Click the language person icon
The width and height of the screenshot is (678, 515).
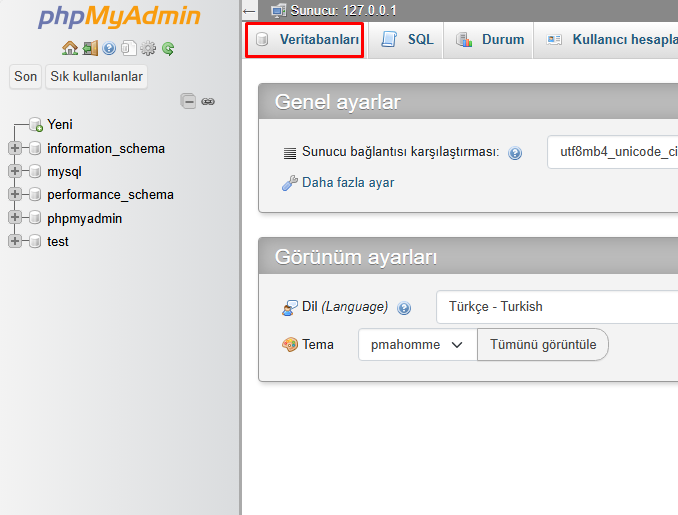290,308
